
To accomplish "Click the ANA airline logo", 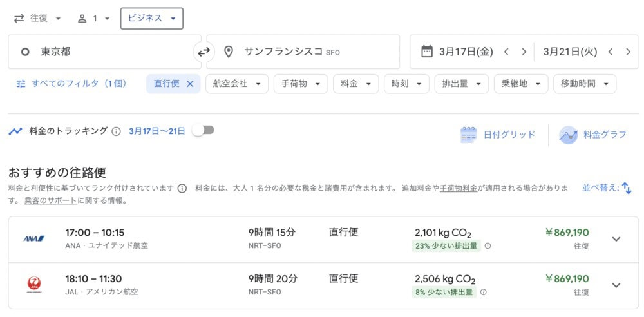I will [34, 239].
